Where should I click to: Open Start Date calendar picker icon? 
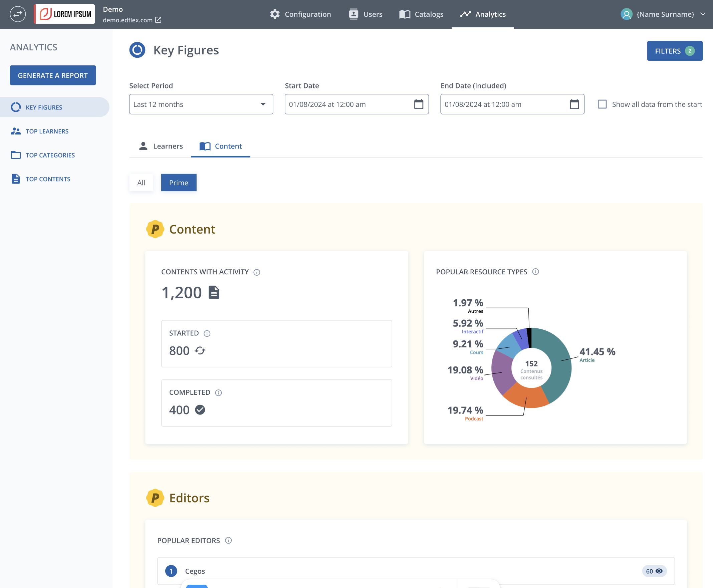click(419, 104)
